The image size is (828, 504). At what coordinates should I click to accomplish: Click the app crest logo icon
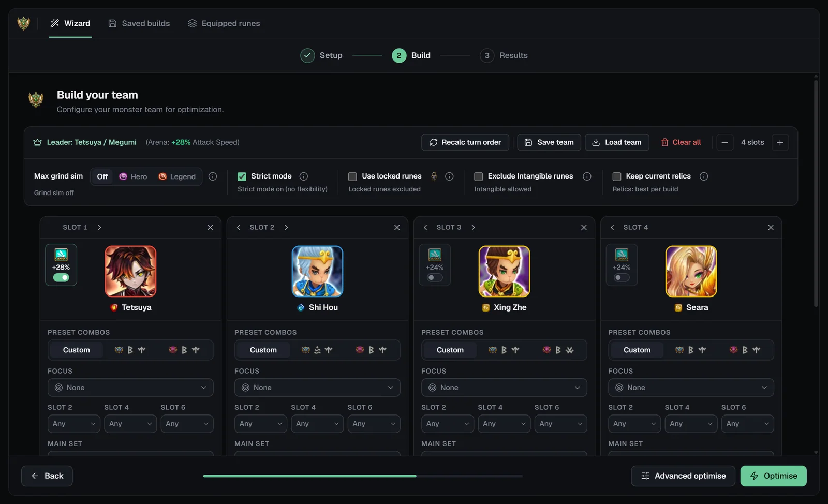pyautogui.click(x=23, y=23)
